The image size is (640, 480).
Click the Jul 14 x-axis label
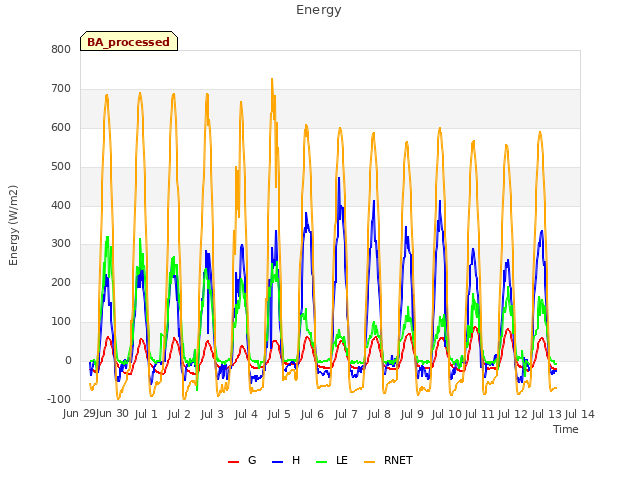tap(580, 414)
